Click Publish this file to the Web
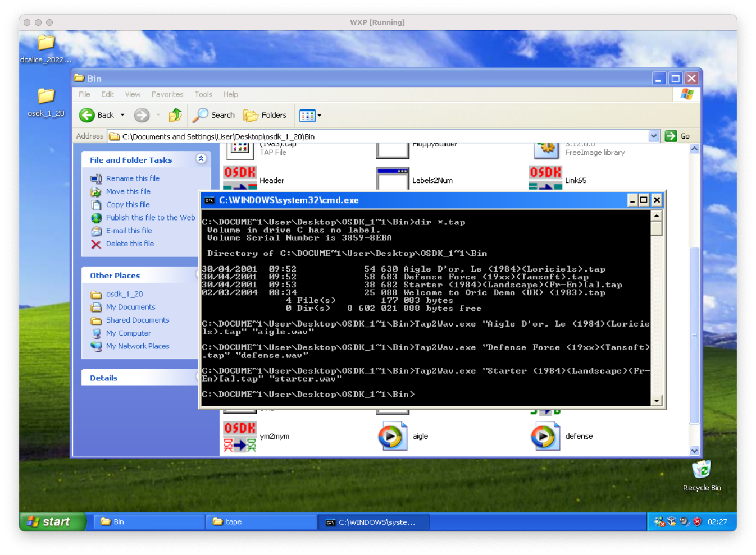The width and height of the screenshot is (756, 555). (x=151, y=218)
